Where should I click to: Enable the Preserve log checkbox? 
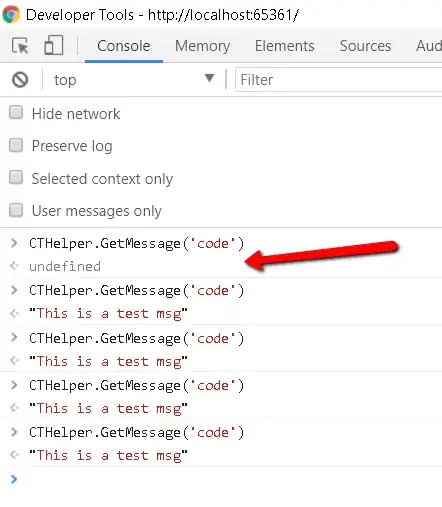(x=16, y=145)
